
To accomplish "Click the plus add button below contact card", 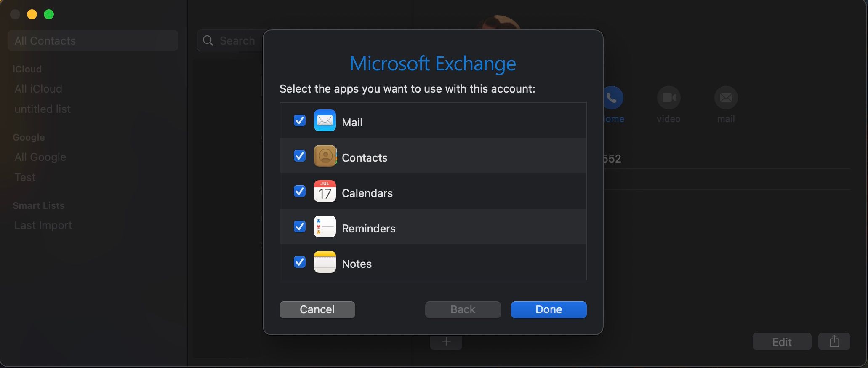I will pyautogui.click(x=446, y=341).
